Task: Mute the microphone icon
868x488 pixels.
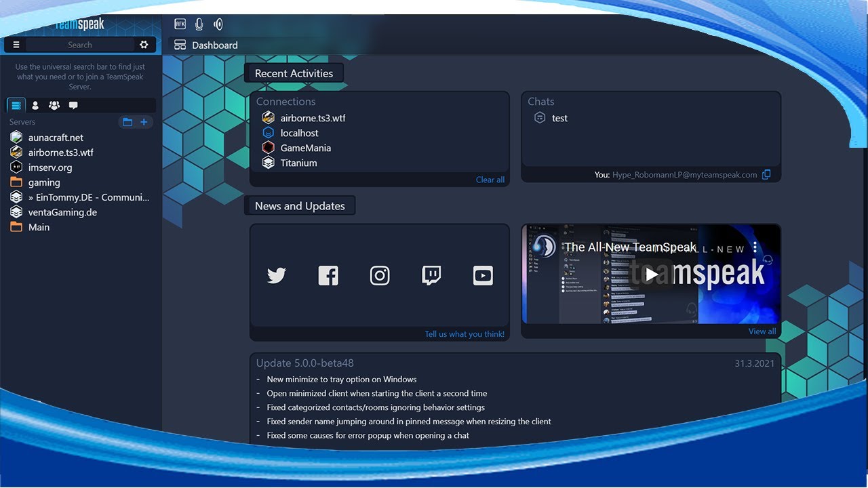Action: point(199,24)
